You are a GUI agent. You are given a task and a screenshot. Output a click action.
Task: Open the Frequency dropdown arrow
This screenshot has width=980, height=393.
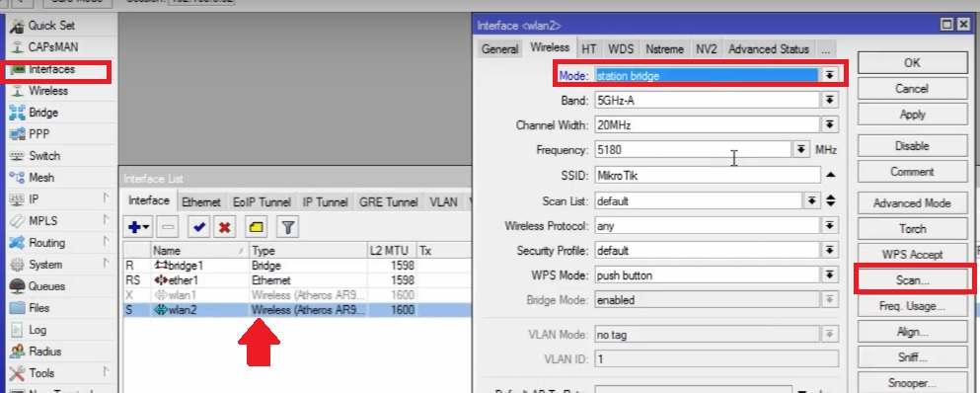tap(801, 149)
